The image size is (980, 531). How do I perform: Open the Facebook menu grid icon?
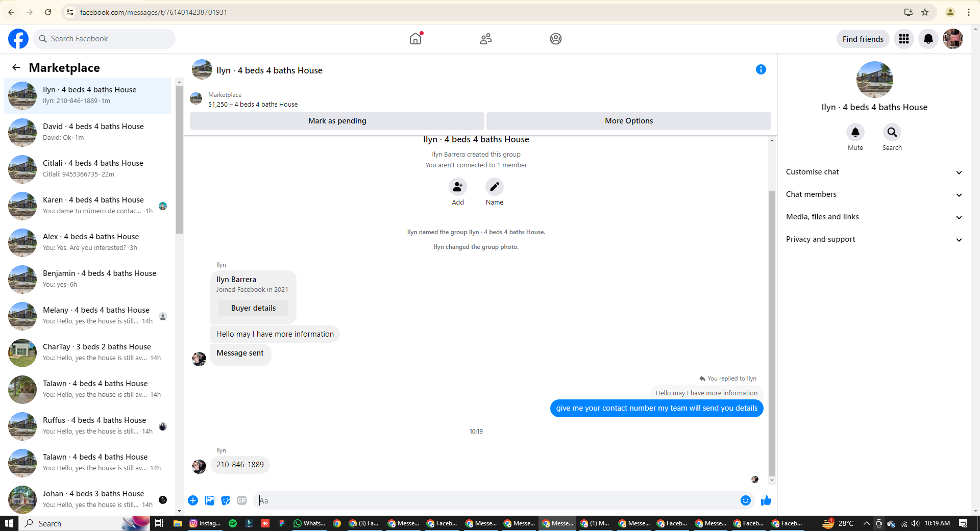point(904,39)
